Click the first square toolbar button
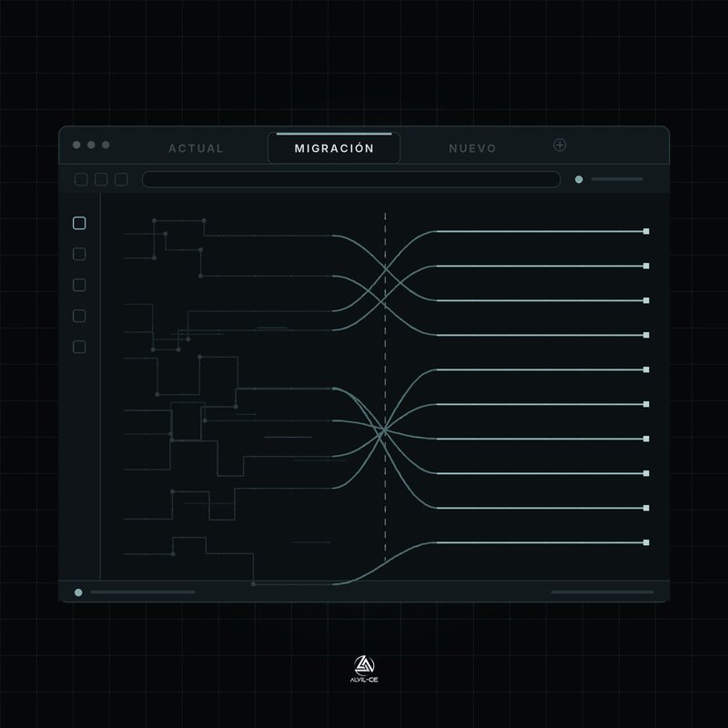Viewport: 728px width, 728px height. (x=81, y=179)
